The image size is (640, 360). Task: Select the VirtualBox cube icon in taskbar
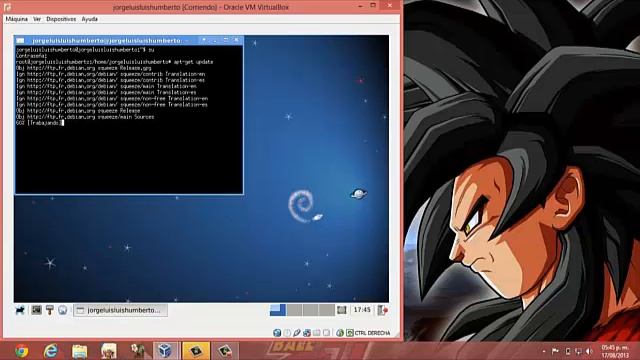[165, 351]
